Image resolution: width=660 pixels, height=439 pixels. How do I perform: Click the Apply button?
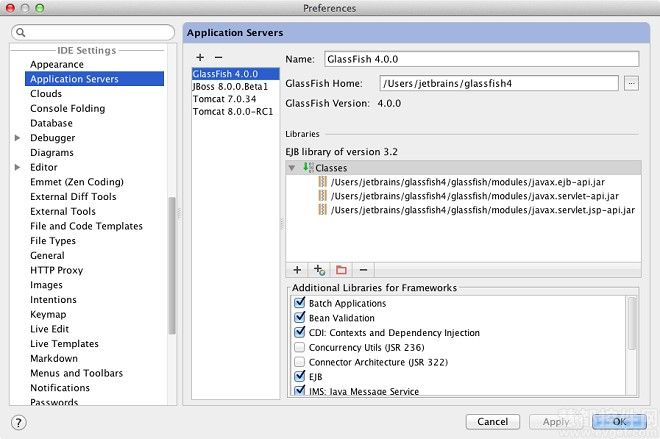pyautogui.click(x=556, y=422)
